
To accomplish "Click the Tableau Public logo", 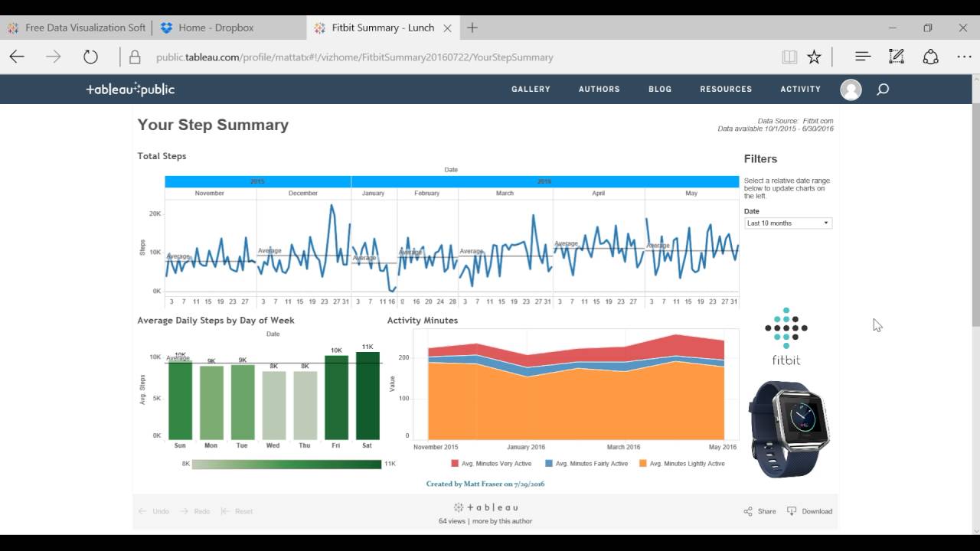I will [x=130, y=89].
